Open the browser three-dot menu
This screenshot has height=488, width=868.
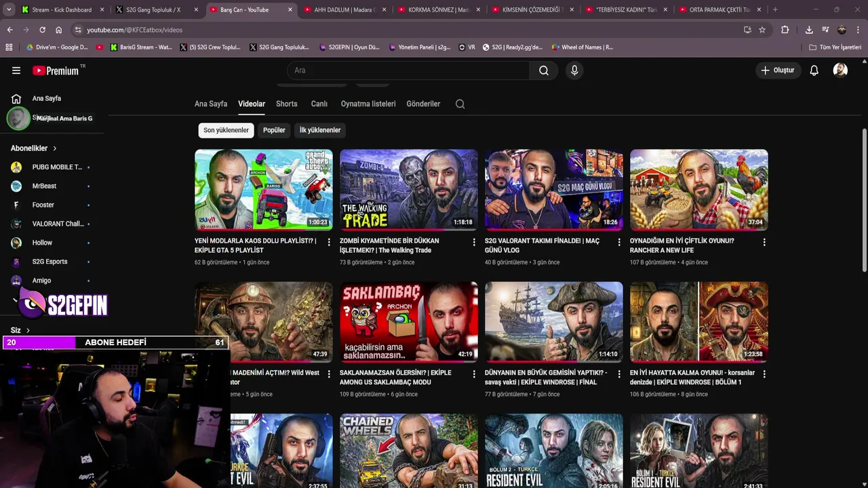858,30
